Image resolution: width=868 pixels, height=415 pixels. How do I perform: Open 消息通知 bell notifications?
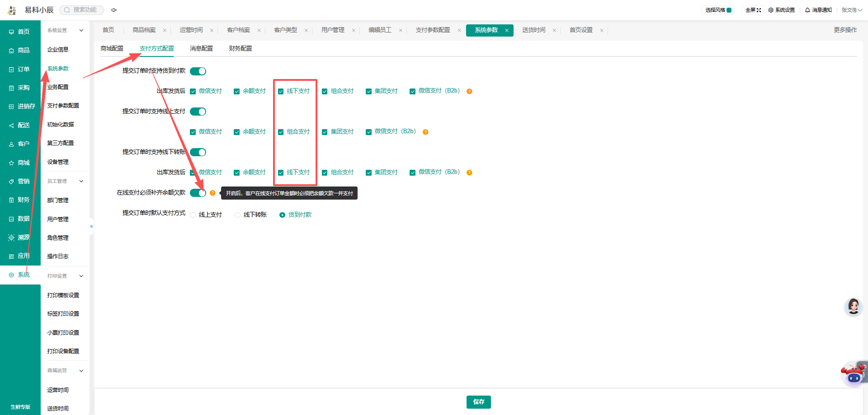pos(818,10)
